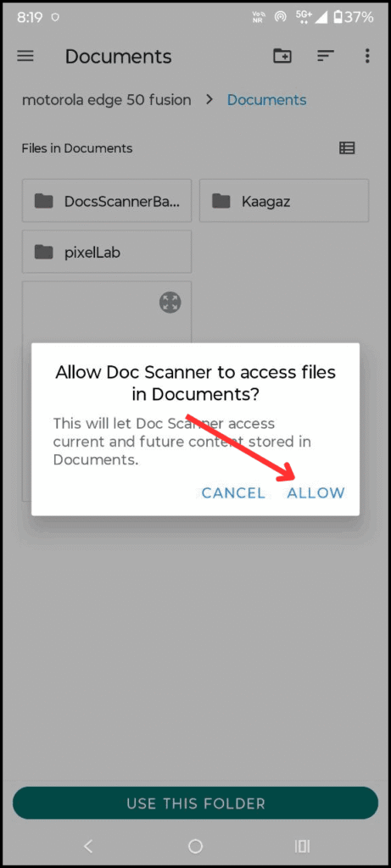Tap the USE THIS FOLDER button

click(195, 804)
